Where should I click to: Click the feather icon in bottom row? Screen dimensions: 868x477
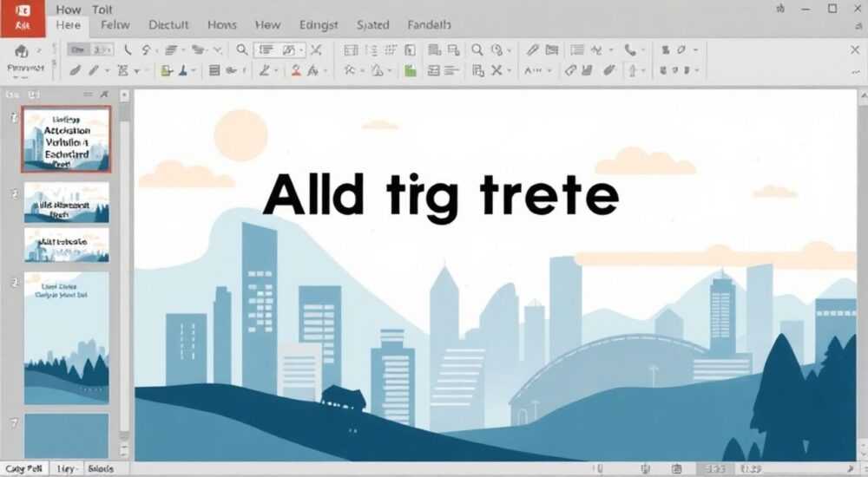pyautogui.click(x=608, y=70)
